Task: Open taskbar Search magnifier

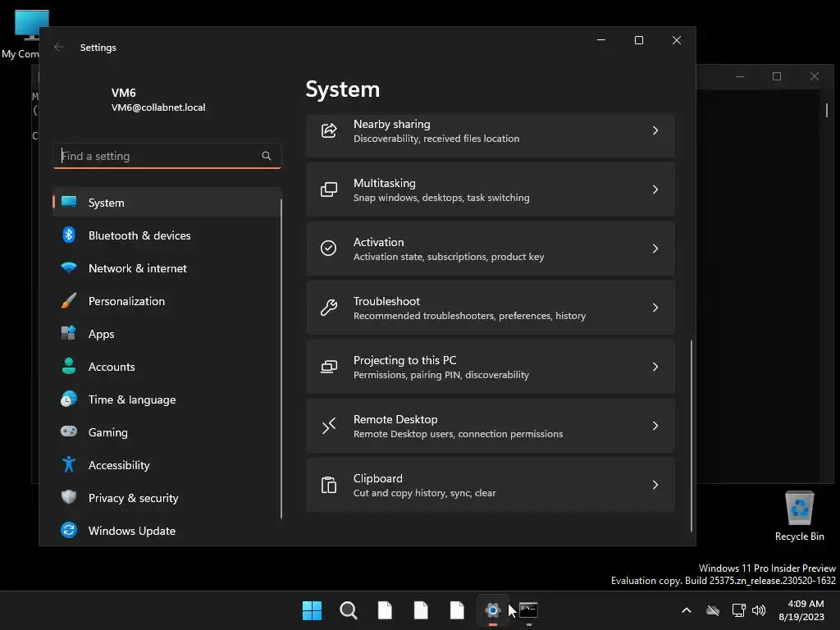Action: (x=348, y=610)
